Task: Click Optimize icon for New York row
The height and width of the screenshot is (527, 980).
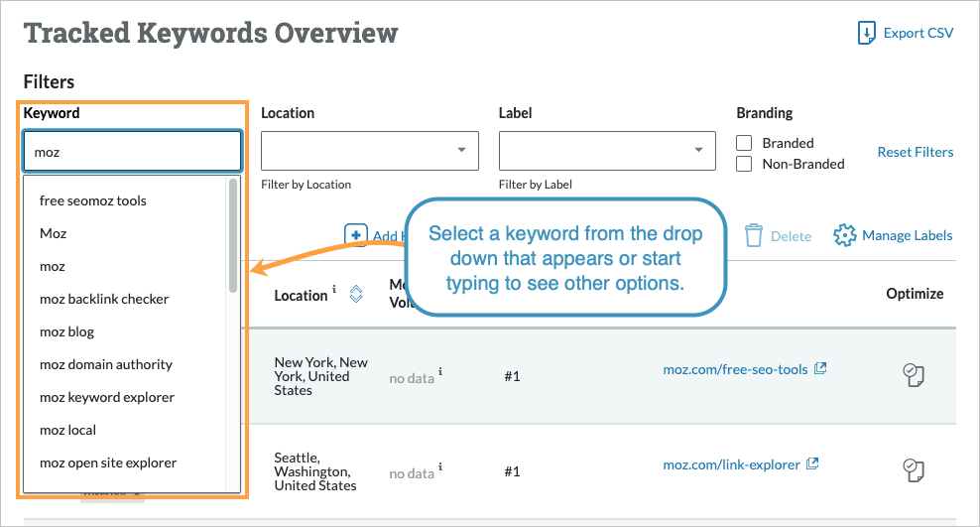Action: 914,376
